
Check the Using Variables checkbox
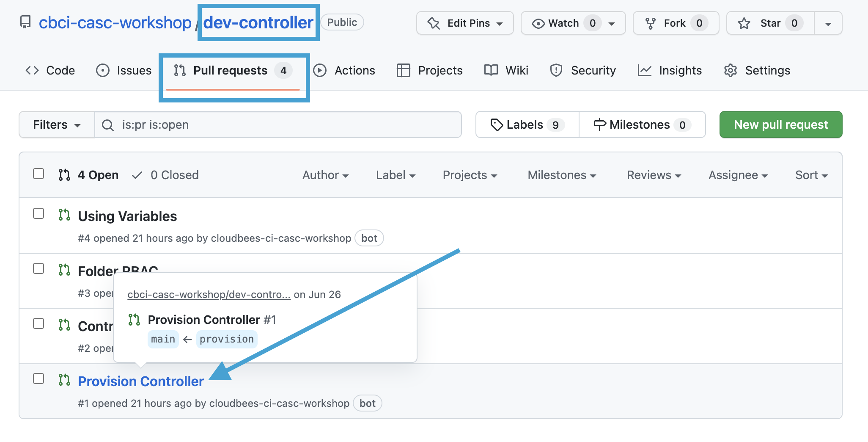click(x=38, y=214)
